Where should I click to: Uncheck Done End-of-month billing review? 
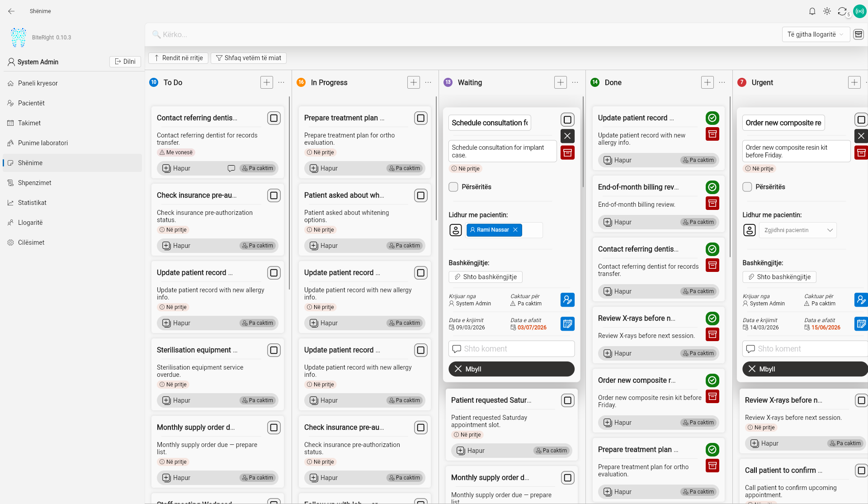[x=712, y=187]
